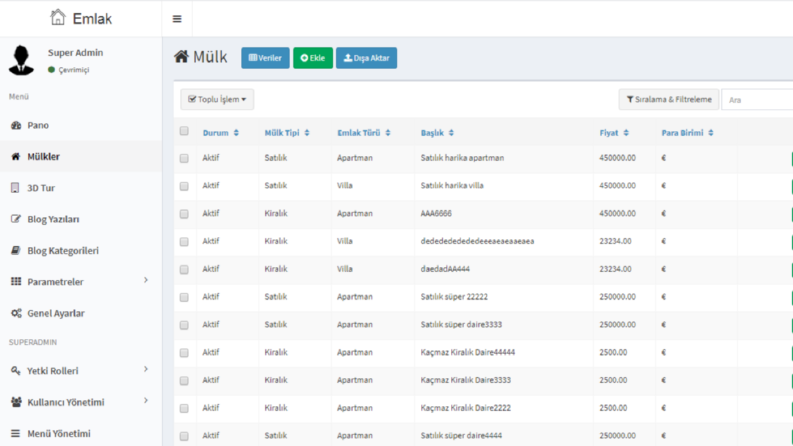Screen dimensions: 793x446
Task: Click the green Ekle button
Action: [x=313, y=58]
